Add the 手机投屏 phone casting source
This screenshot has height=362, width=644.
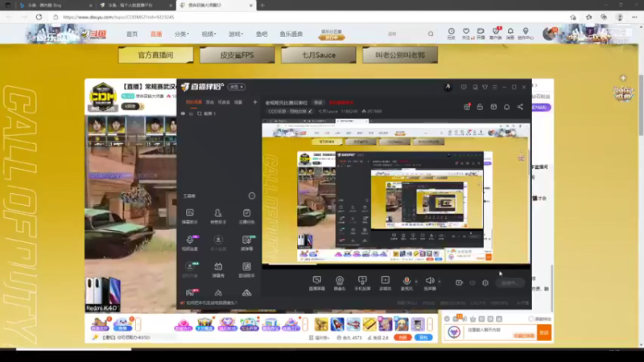[x=362, y=283]
